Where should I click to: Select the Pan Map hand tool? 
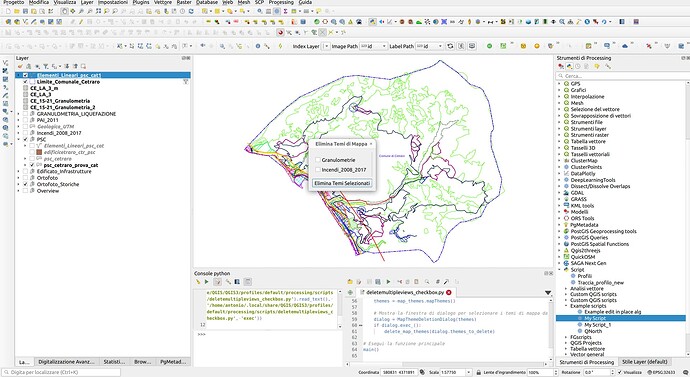[x=64, y=11]
